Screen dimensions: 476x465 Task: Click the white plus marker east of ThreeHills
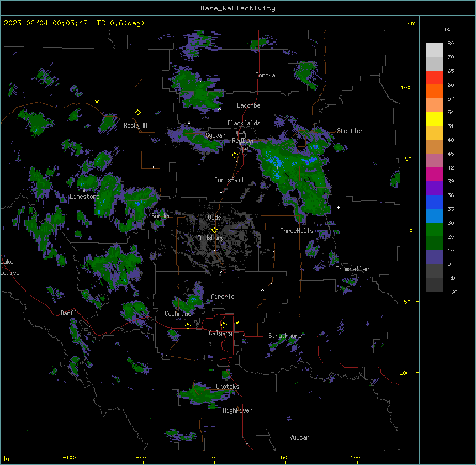point(338,207)
